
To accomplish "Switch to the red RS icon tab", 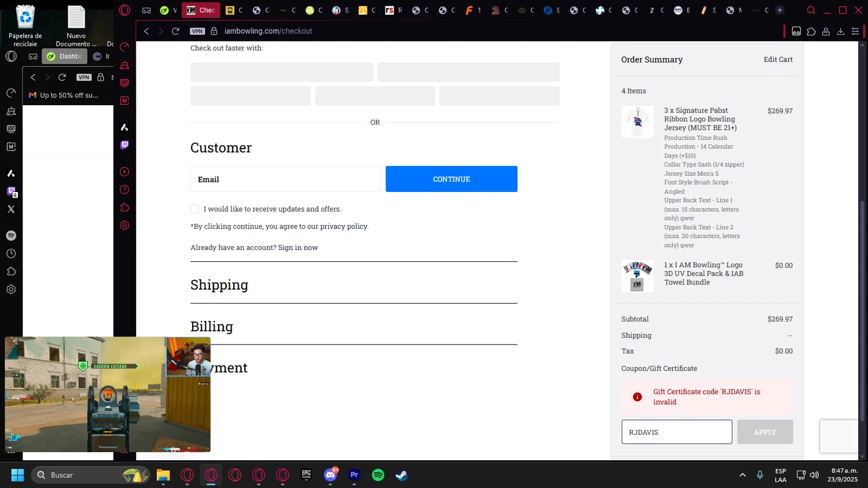I will pos(394,10).
